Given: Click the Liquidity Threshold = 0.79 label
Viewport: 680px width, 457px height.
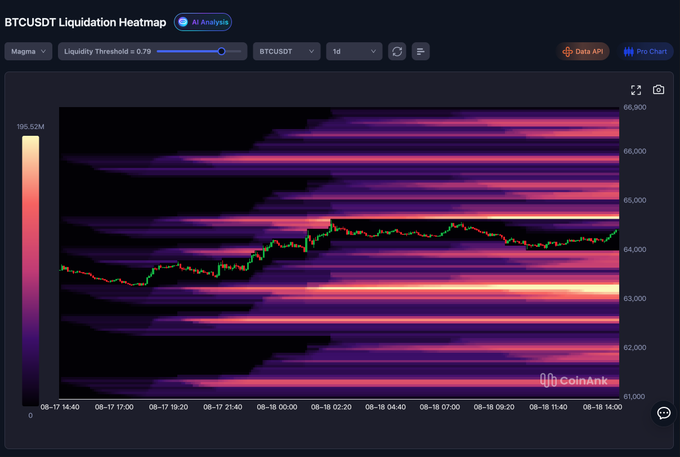Looking at the screenshot, I should click(x=108, y=51).
